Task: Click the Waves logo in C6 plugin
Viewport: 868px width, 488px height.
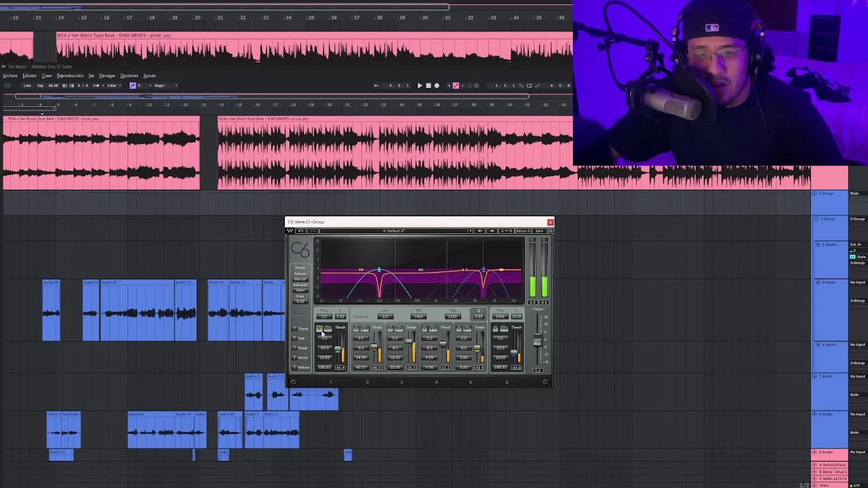Action: [290, 231]
